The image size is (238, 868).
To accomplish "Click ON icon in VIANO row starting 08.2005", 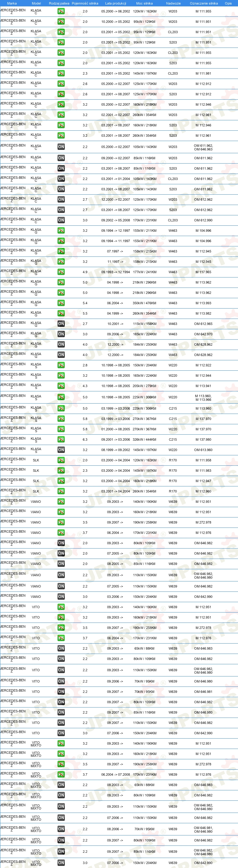I will tap(61, 564).
